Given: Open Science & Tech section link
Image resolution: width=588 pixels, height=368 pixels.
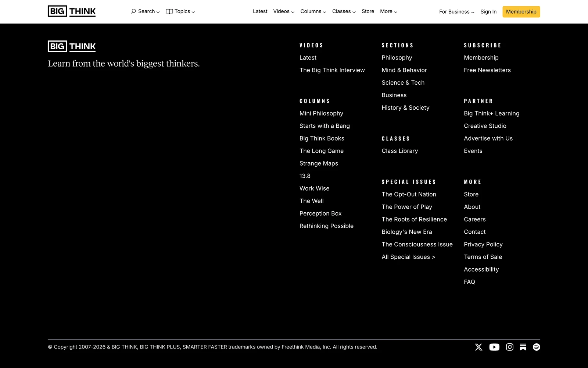Looking at the screenshot, I should (x=403, y=83).
